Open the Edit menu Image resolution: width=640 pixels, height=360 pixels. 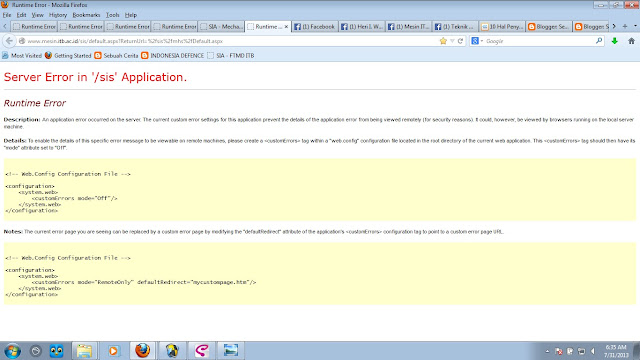[21, 15]
